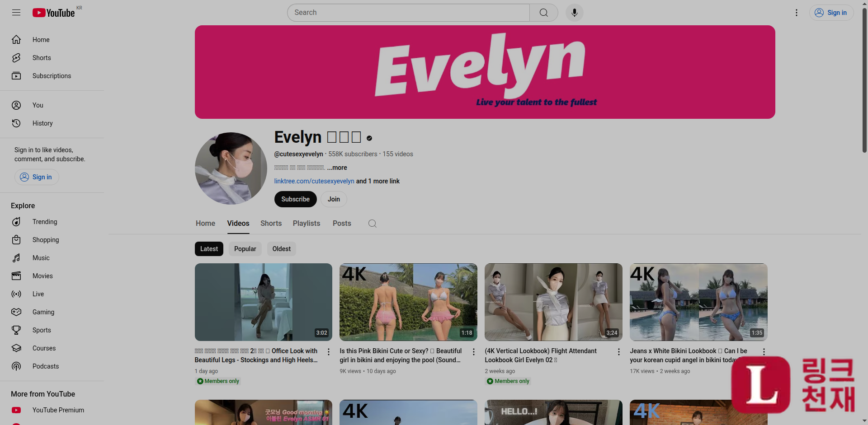The height and width of the screenshot is (425, 868).
Task: Click the Join membership button
Action: (334, 199)
